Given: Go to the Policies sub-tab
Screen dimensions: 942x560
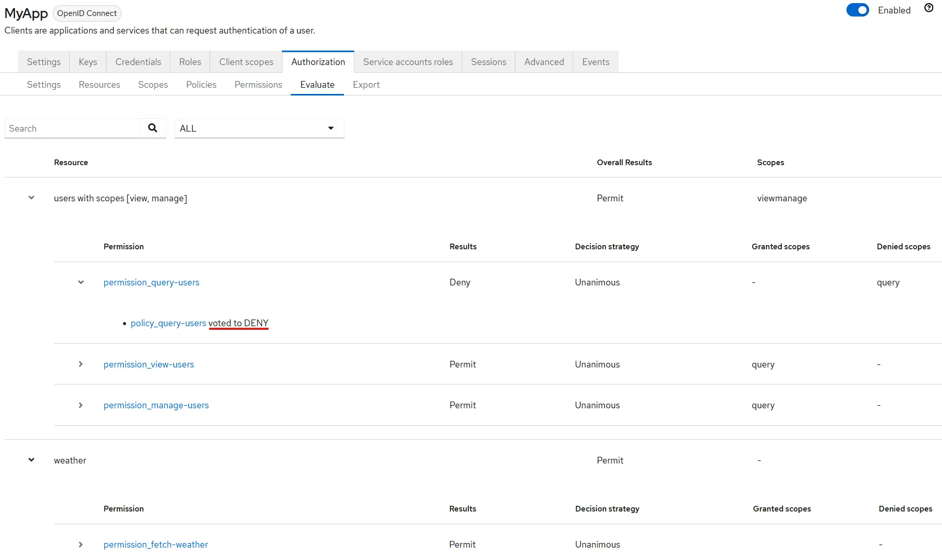Looking at the screenshot, I should pos(201,85).
